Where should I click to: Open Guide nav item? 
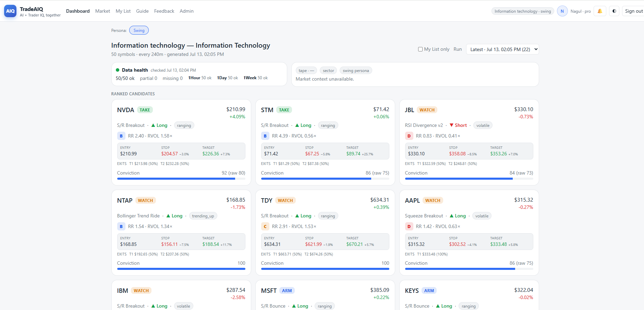tap(142, 11)
